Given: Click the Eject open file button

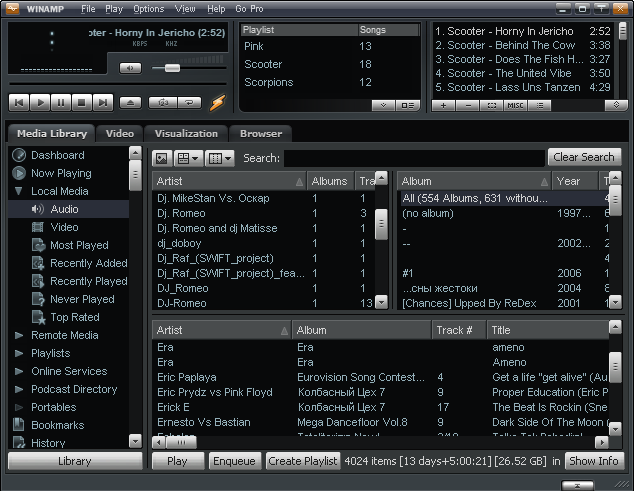Looking at the screenshot, I should point(130,103).
